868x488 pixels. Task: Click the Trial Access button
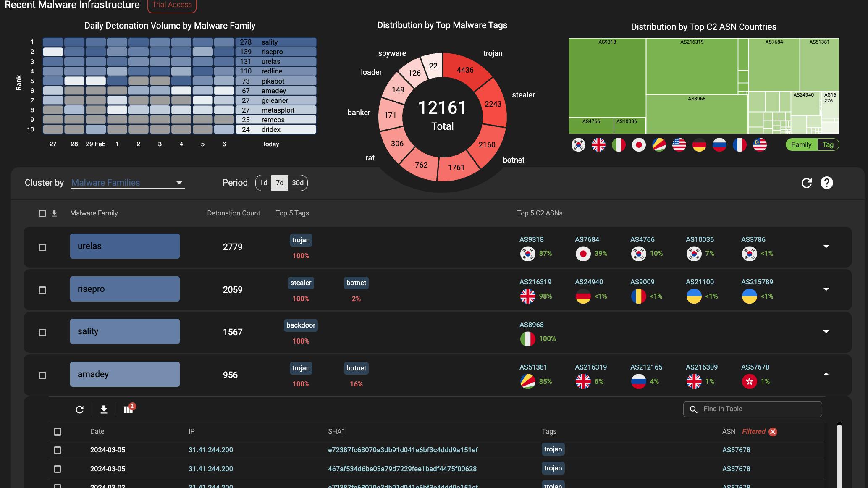pos(171,5)
